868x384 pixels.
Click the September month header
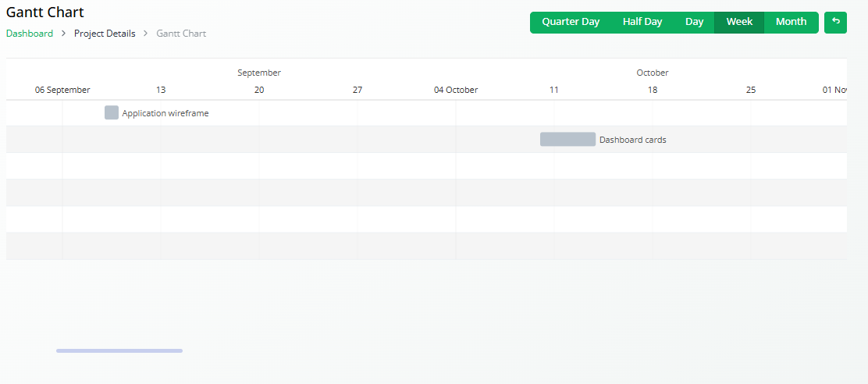coord(259,73)
